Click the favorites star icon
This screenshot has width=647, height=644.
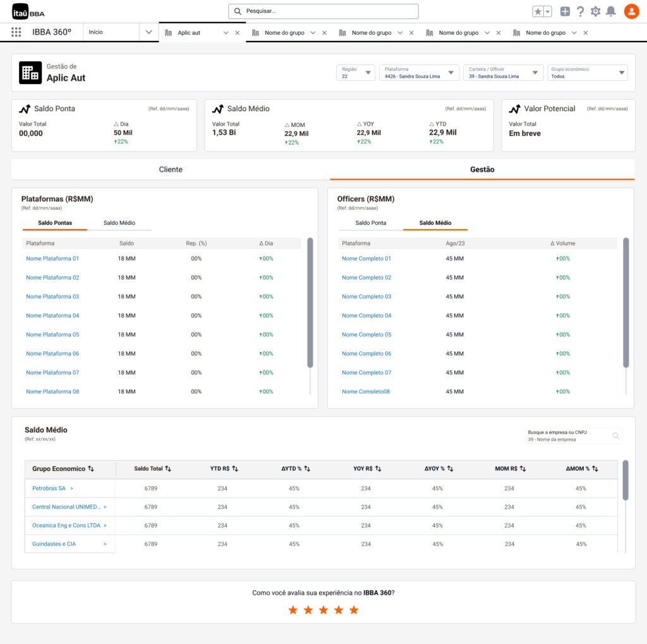538,11
